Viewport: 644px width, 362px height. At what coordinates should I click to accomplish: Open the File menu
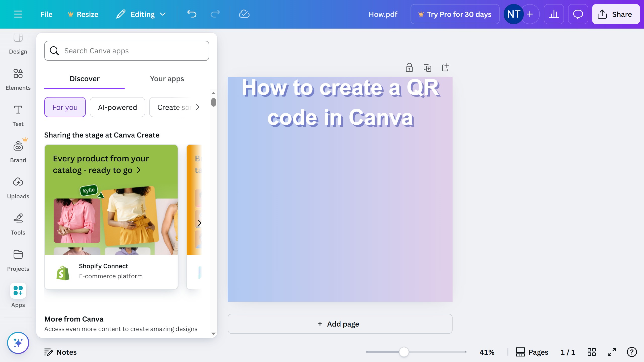tap(46, 14)
